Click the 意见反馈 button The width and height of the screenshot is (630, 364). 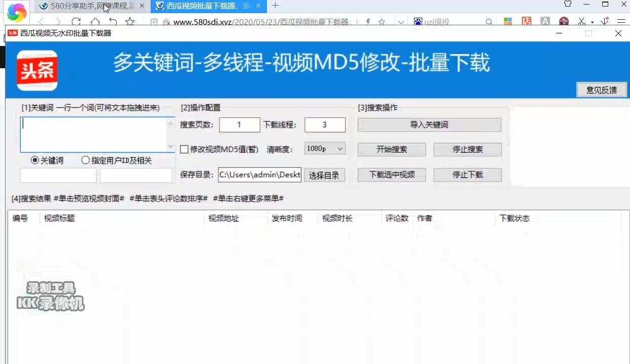coord(602,90)
